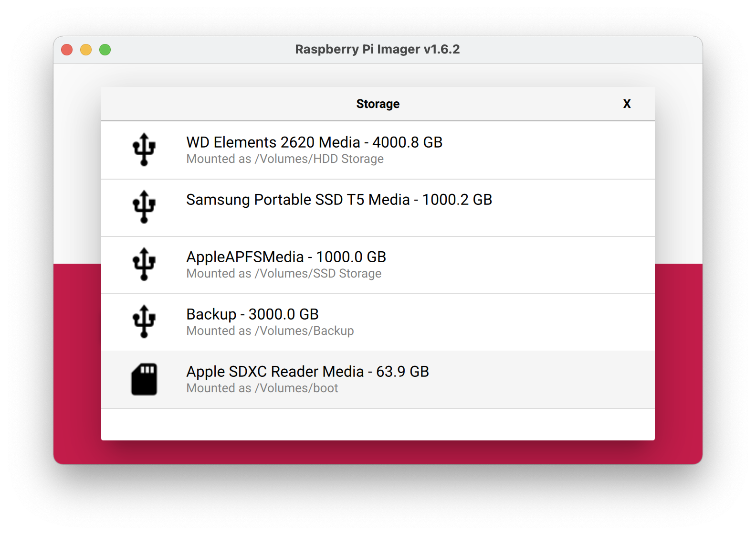Image resolution: width=756 pixels, height=535 pixels.
Task: Close the Raspberry Pi Imager window
Action: click(67, 50)
